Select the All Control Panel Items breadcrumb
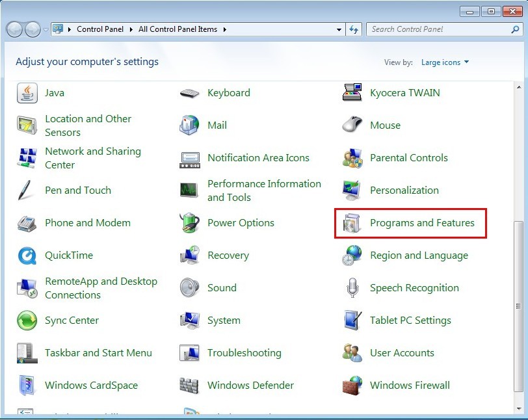 [x=179, y=29]
